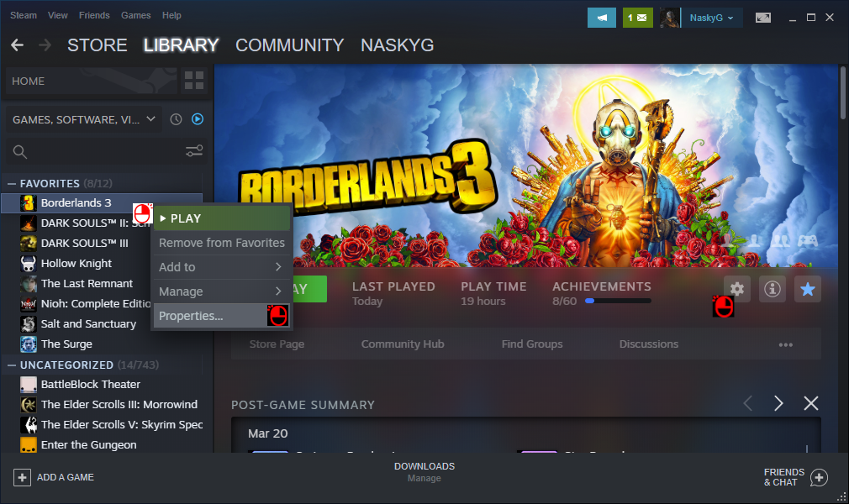Open the Find Groups link
Viewport: 849px width, 504px height.
click(532, 344)
